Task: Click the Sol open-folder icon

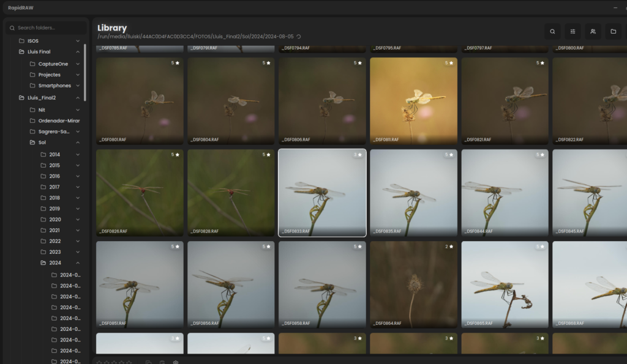Action: [32, 143]
